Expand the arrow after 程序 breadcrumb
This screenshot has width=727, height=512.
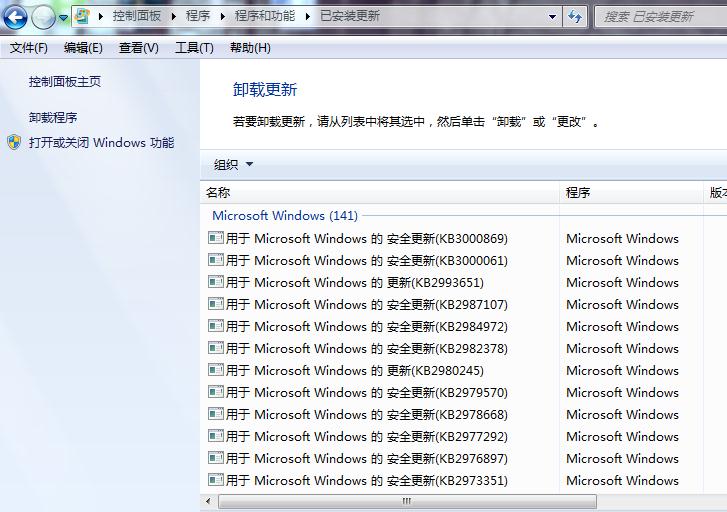tap(223, 17)
